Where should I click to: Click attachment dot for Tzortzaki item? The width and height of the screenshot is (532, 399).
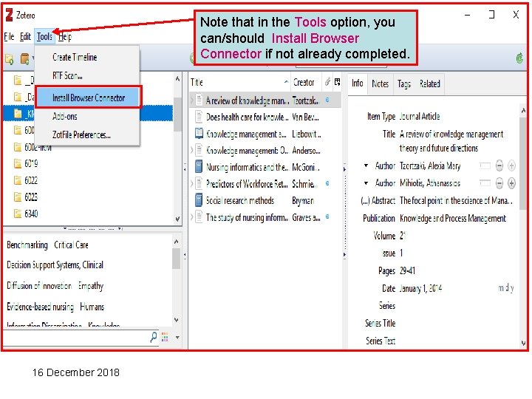pos(327,100)
